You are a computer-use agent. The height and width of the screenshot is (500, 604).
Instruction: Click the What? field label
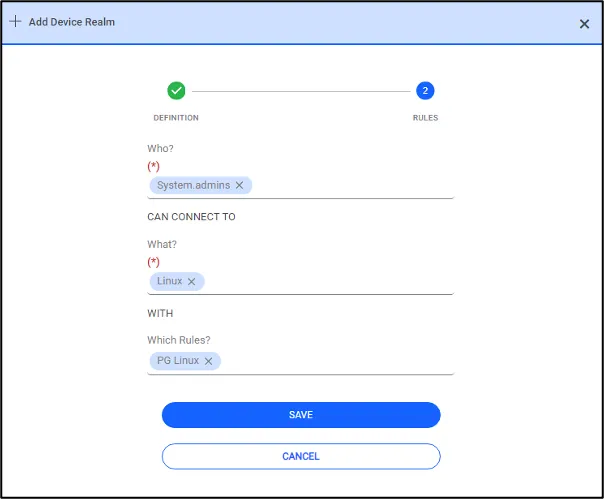click(162, 245)
